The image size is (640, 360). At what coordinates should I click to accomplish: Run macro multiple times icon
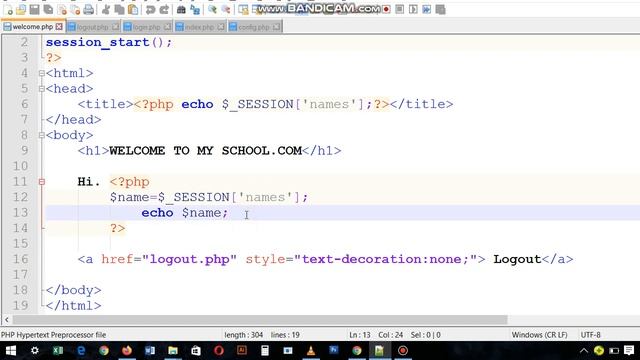[x=427, y=9]
